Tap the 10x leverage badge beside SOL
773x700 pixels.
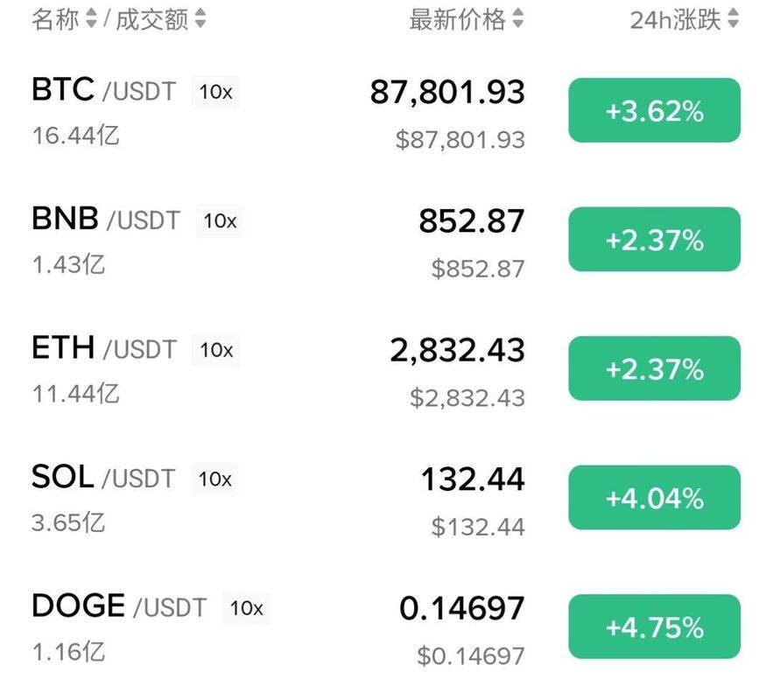point(214,479)
